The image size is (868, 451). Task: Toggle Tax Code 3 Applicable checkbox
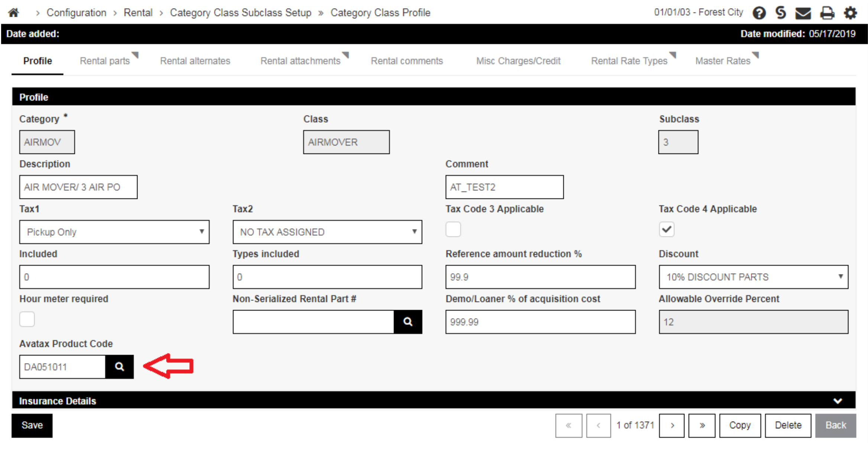pos(453,229)
